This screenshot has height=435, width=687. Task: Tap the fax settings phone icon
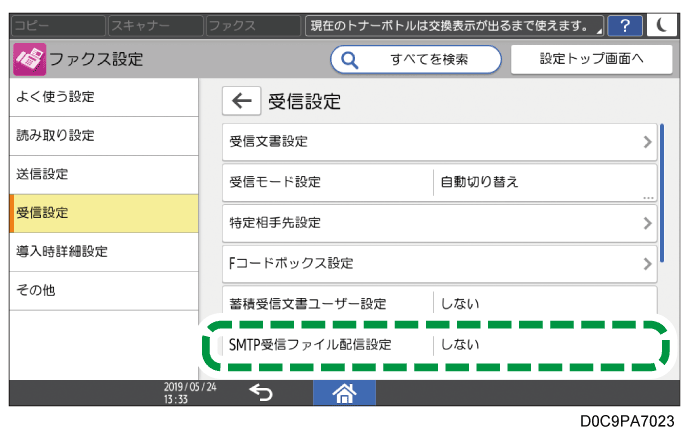tap(29, 59)
